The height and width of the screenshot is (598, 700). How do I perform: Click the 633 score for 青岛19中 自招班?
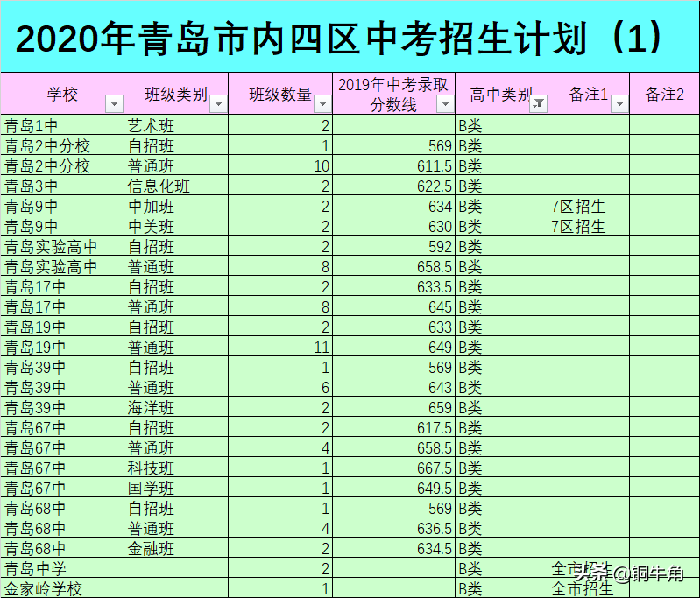(393, 327)
